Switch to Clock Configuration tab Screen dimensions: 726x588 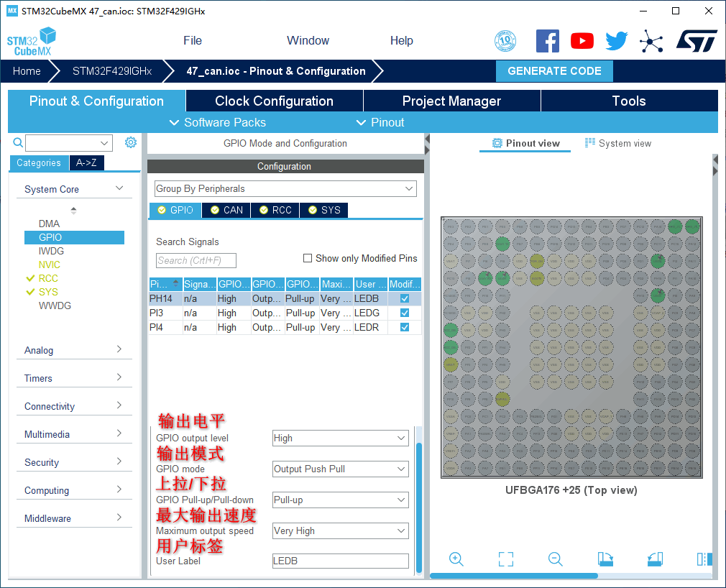pyautogui.click(x=274, y=101)
